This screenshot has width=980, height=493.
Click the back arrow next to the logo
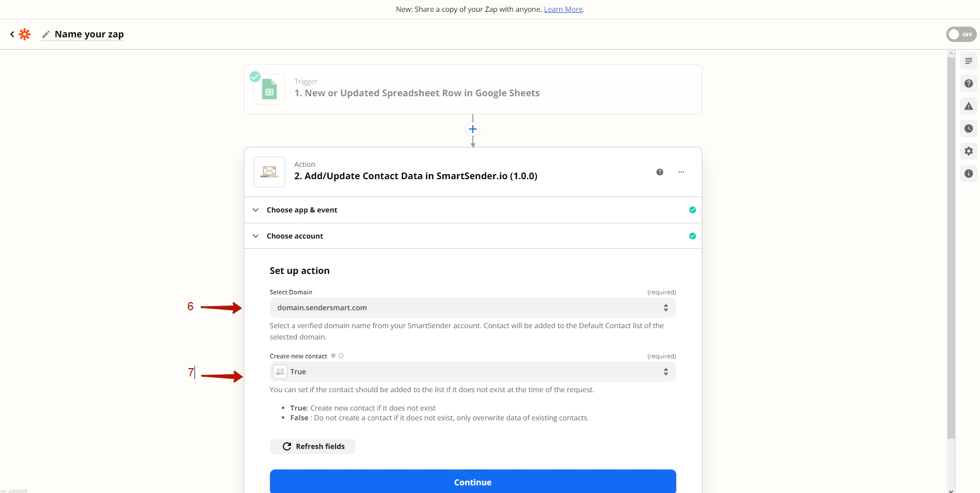12,34
